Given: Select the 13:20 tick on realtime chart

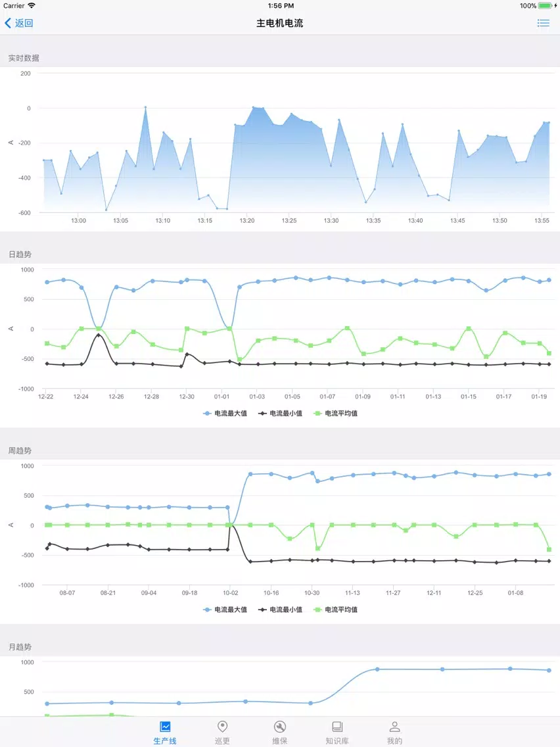Looking at the screenshot, I should pos(246,220).
